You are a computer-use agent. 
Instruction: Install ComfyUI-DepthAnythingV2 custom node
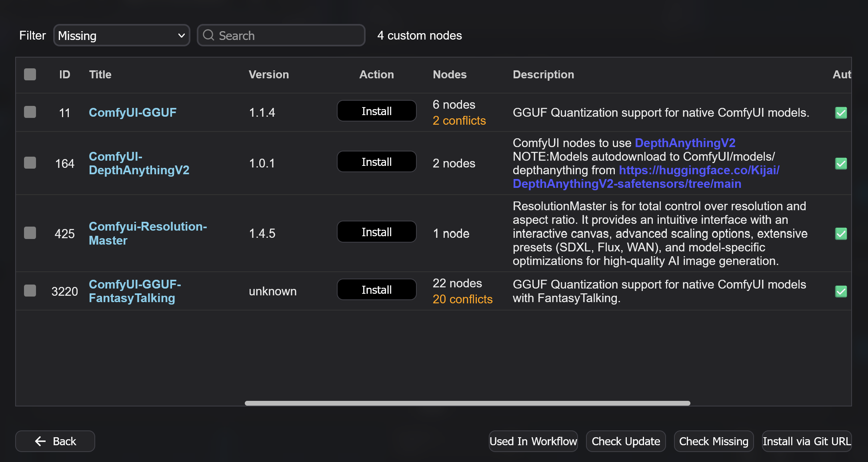click(376, 161)
